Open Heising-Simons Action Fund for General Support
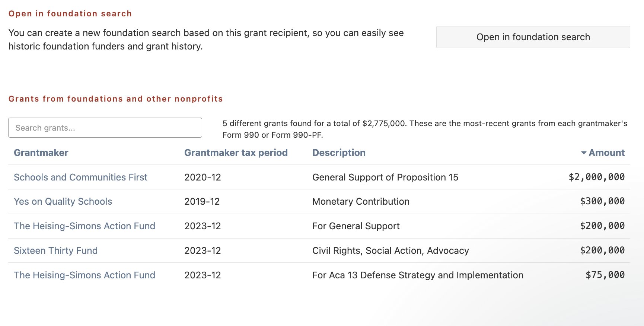Image resolution: width=644 pixels, height=326 pixels. pos(85,226)
